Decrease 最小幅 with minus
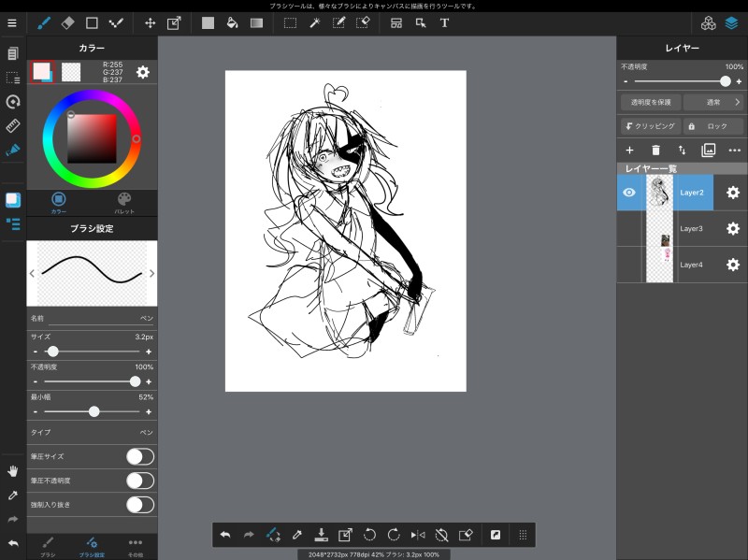 click(36, 411)
